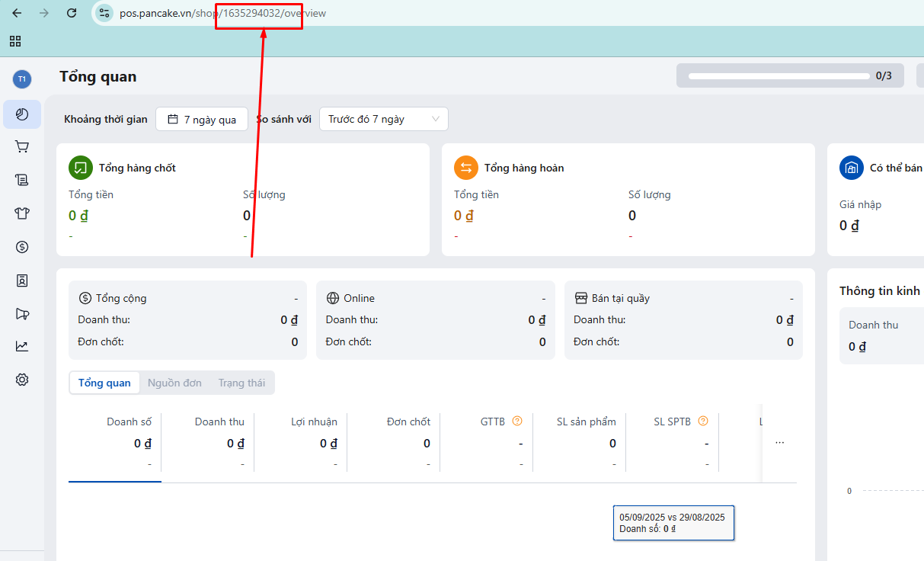Click the Thông tin kinh heading
This screenshot has width=924, height=561.
(881, 291)
